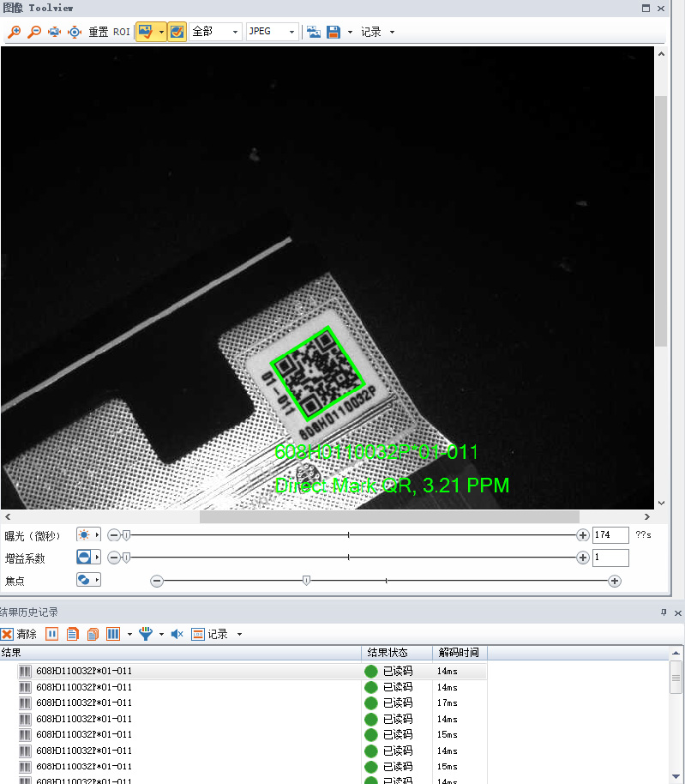Screen dimensions: 685x784
Task: Click the results filter funnel icon
Action: click(146, 634)
